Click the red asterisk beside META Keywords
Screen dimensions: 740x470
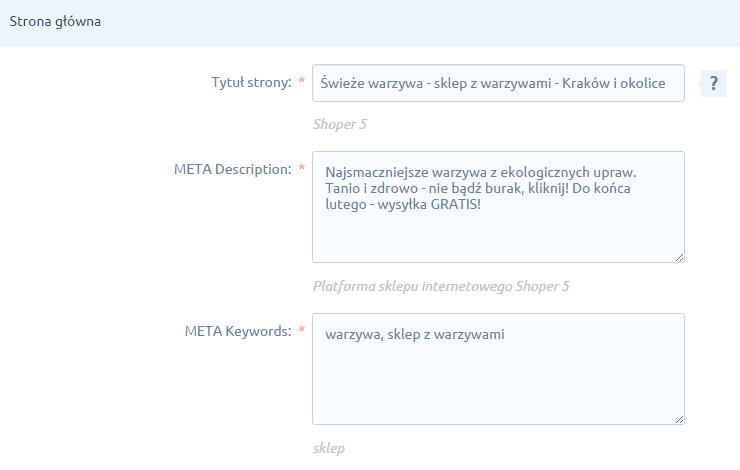coord(302,330)
